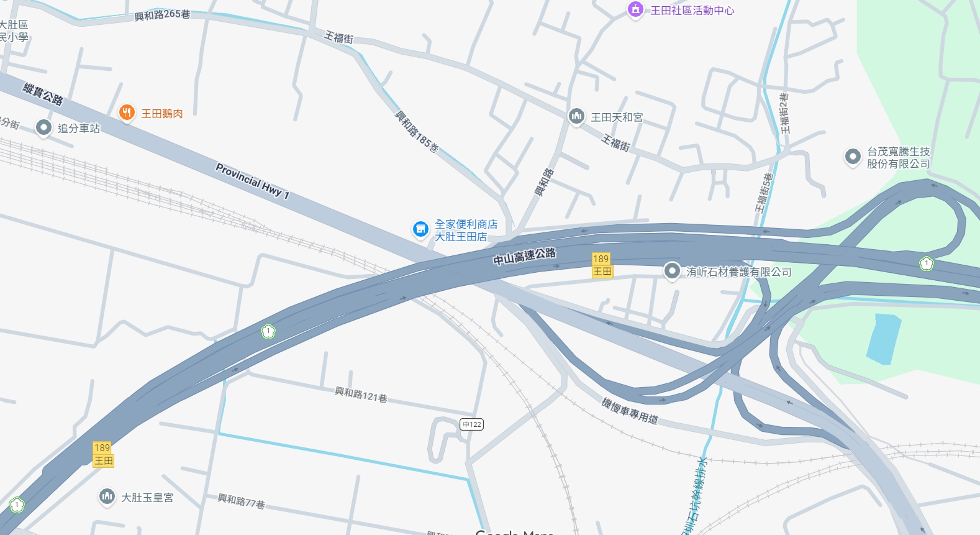
Task: Click the 王田天和宮 text label
Action: 617,117
